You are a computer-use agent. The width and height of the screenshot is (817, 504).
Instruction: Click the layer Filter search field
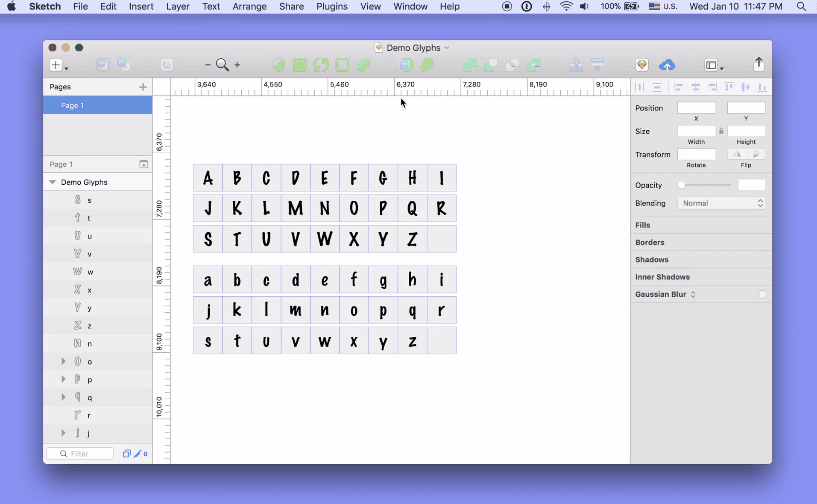[80, 453]
